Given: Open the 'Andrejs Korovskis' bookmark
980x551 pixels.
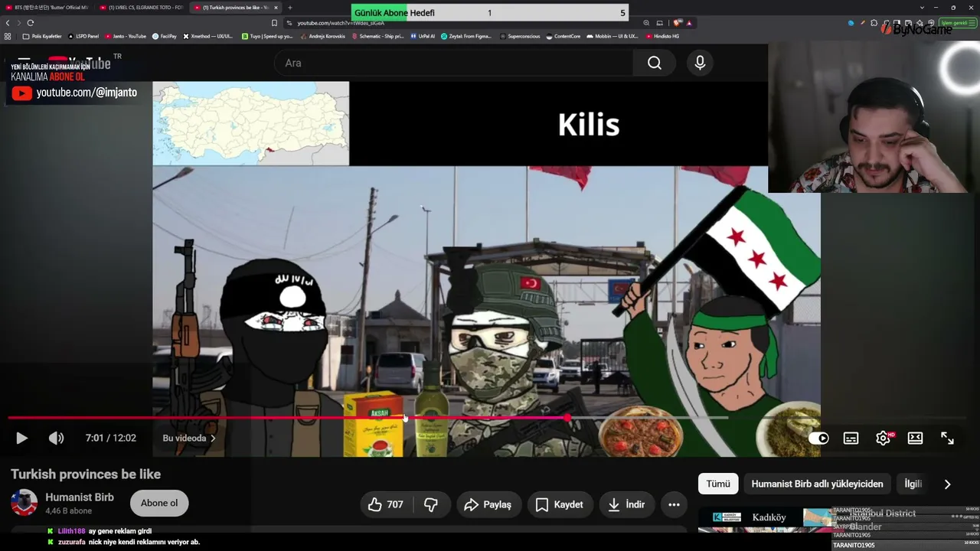Looking at the screenshot, I should (322, 36).
